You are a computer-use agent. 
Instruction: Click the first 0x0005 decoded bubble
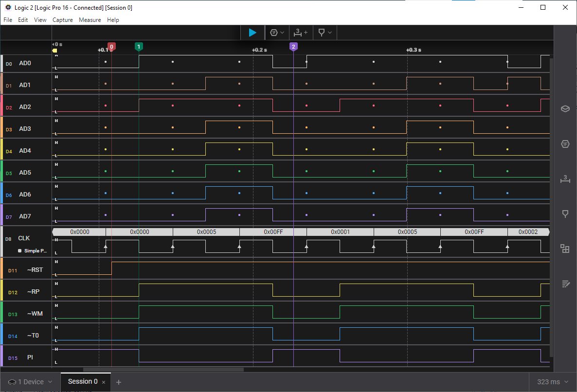point(206,232)
